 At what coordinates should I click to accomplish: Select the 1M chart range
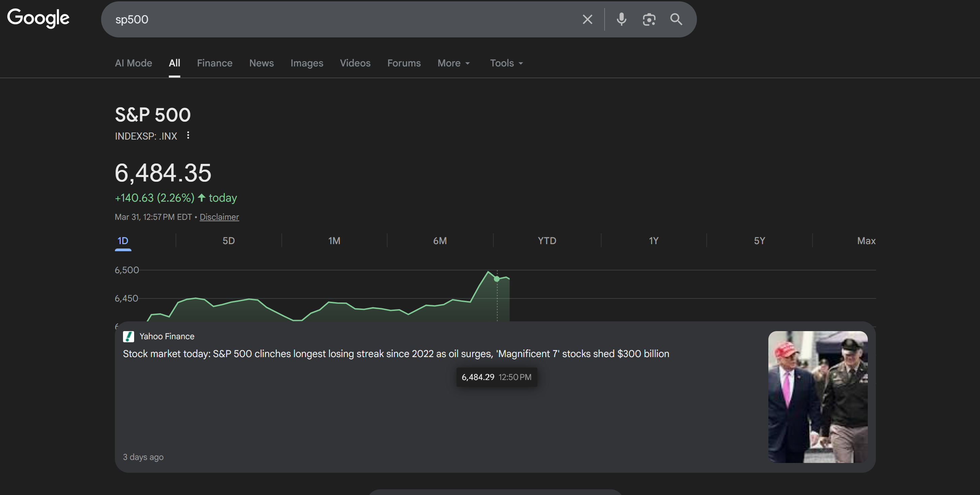point(334,241)
